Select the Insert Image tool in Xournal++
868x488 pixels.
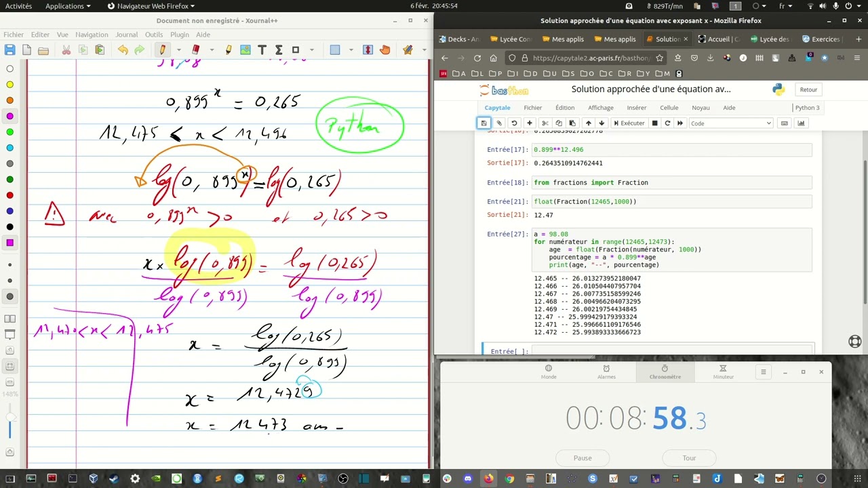point(245,49)
